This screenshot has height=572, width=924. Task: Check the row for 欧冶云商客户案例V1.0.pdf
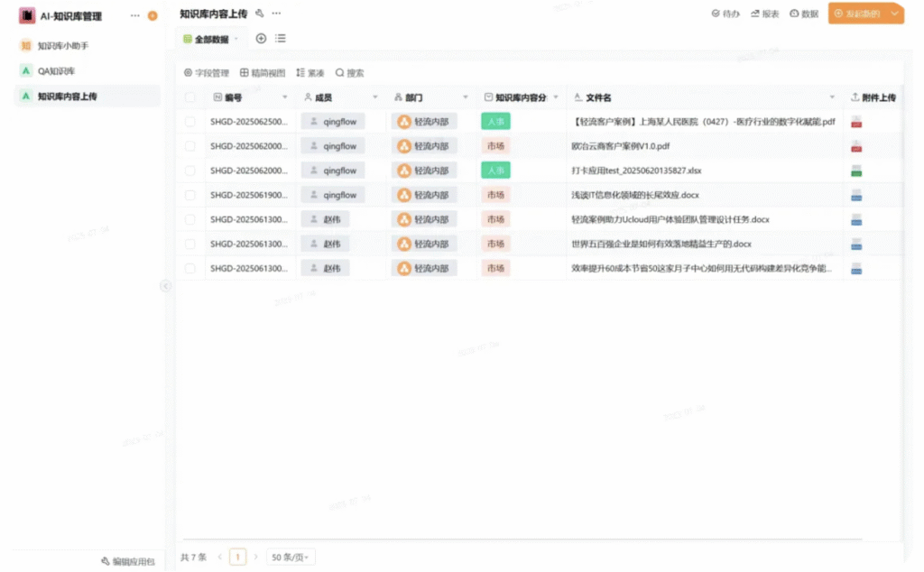coord(189,146)
